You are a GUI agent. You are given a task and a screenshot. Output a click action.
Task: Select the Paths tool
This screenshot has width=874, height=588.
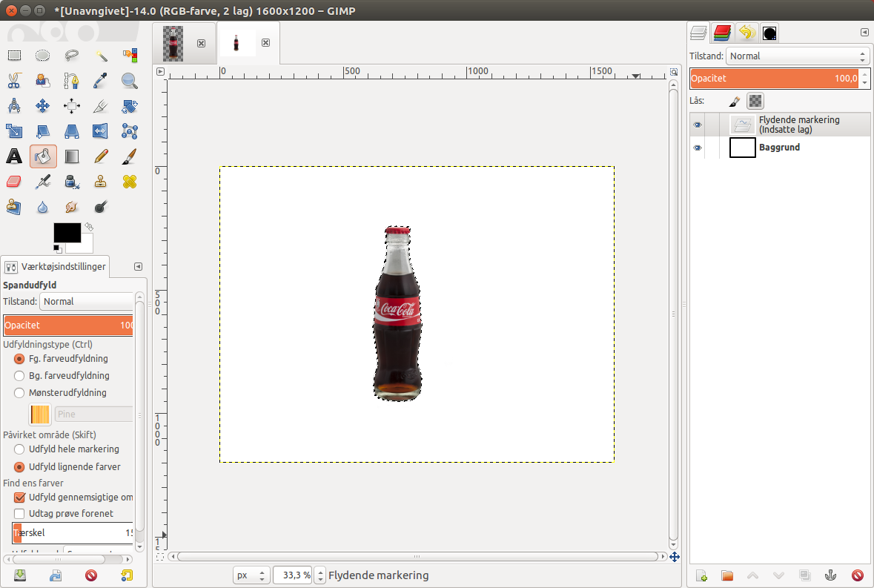click(x=72, y=81)
